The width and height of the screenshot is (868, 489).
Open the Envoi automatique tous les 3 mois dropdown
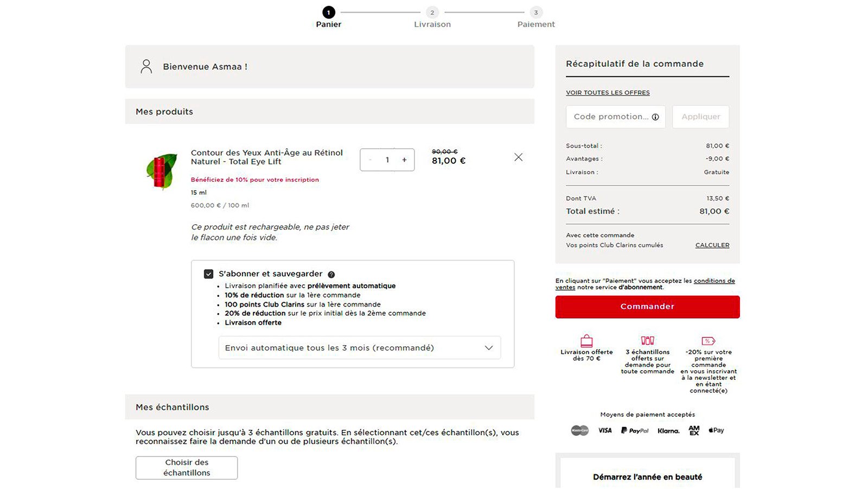coord(360,347)
